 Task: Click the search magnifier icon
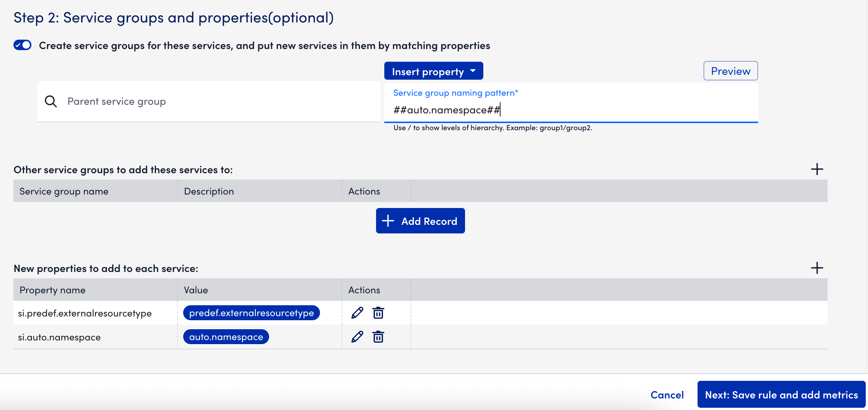[x=51, y=101]
